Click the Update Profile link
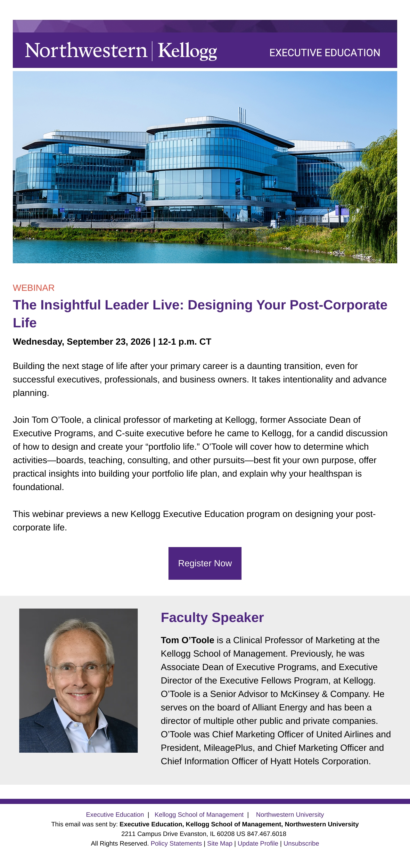The width and height of the screenshot is (410, 868). pos(258,843)
